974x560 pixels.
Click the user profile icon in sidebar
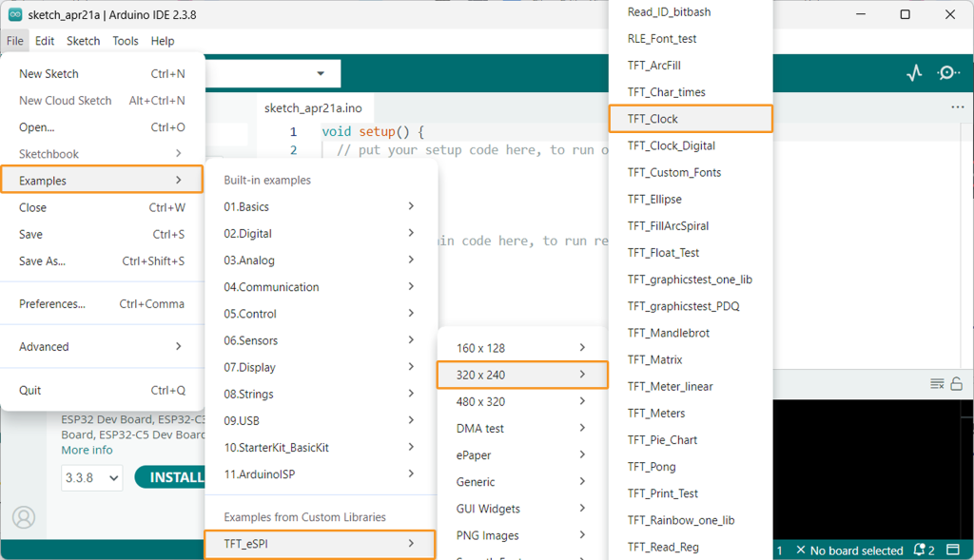tap(24, 516)
